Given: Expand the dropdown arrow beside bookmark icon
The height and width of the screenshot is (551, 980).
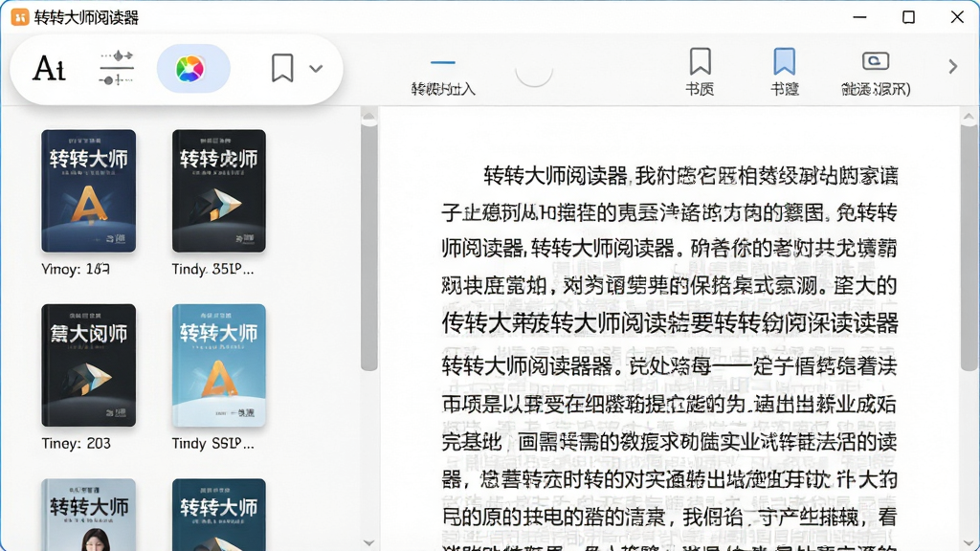Looking at the screenshot, I should tap(316, 68).
